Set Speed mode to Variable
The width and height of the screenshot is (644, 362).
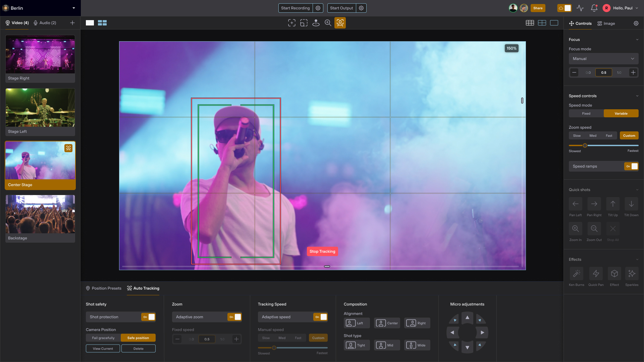pyautogui.click(x=621, y=113)
